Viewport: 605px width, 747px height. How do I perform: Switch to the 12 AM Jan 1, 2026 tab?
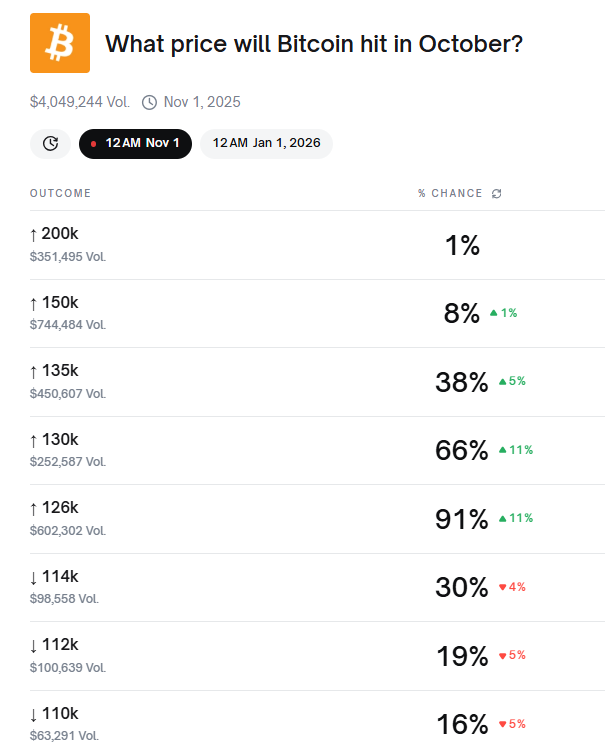point(266,143)
